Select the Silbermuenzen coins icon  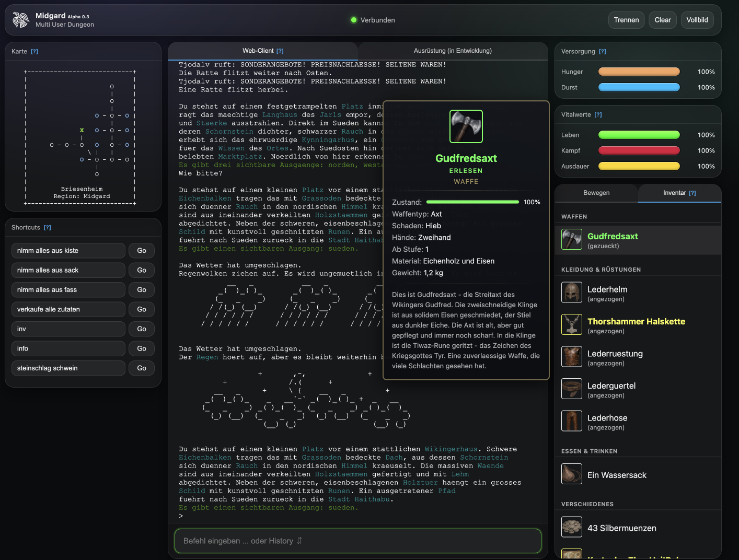(x=571, y=527)
